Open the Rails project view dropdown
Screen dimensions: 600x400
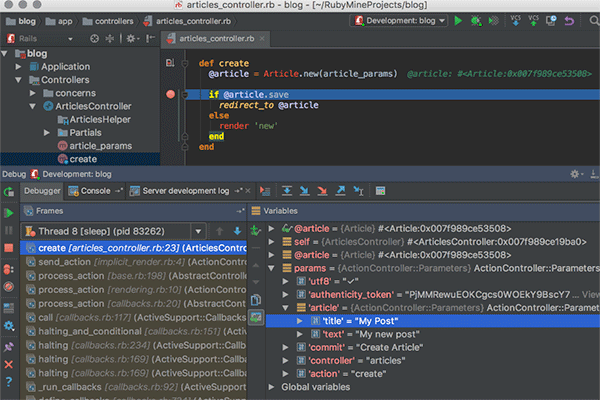(x=70, y=39)
